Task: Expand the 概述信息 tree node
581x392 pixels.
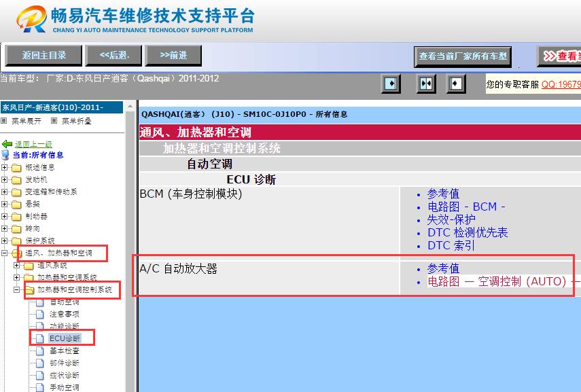Action: tap(4, 168)
